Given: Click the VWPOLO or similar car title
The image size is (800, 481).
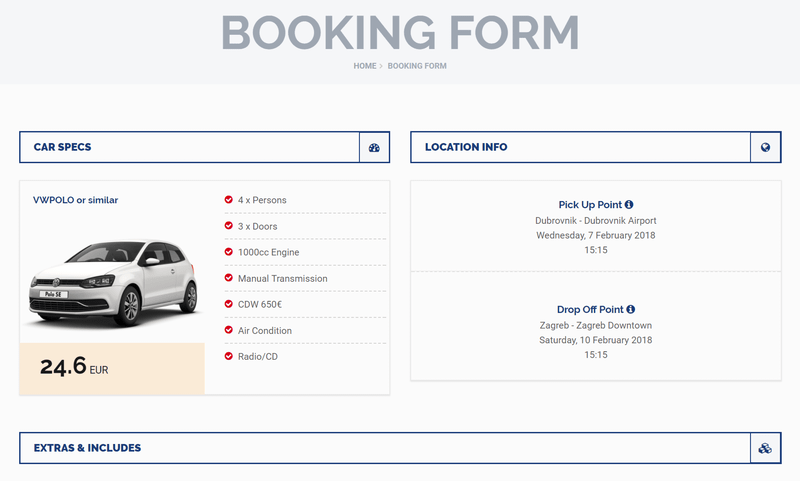Looking at the screenshot, I should click(x=76, y=200).
